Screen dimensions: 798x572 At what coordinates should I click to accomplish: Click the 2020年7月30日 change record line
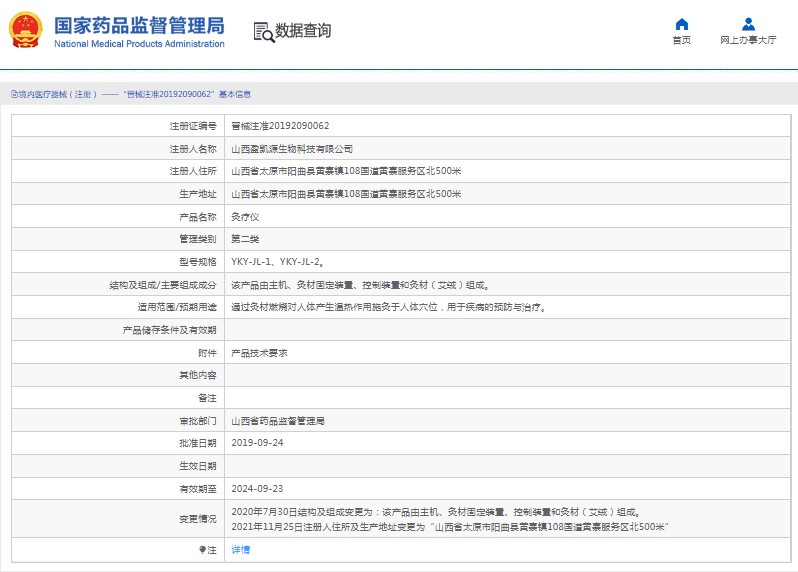(x=436, y=512)
